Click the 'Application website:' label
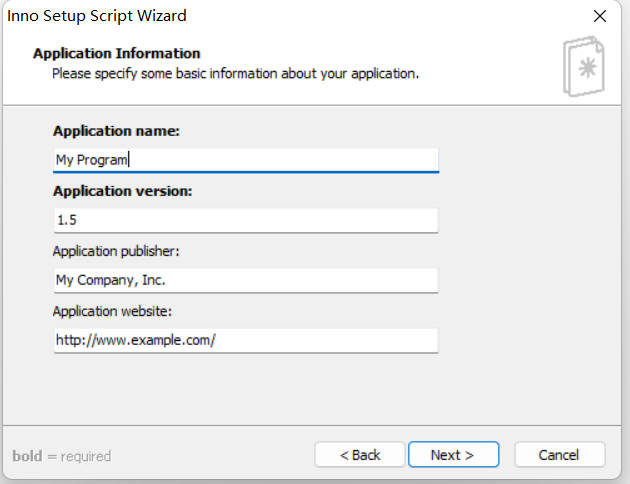Screen dimensions: 630x484 click(x=112, y=311)
